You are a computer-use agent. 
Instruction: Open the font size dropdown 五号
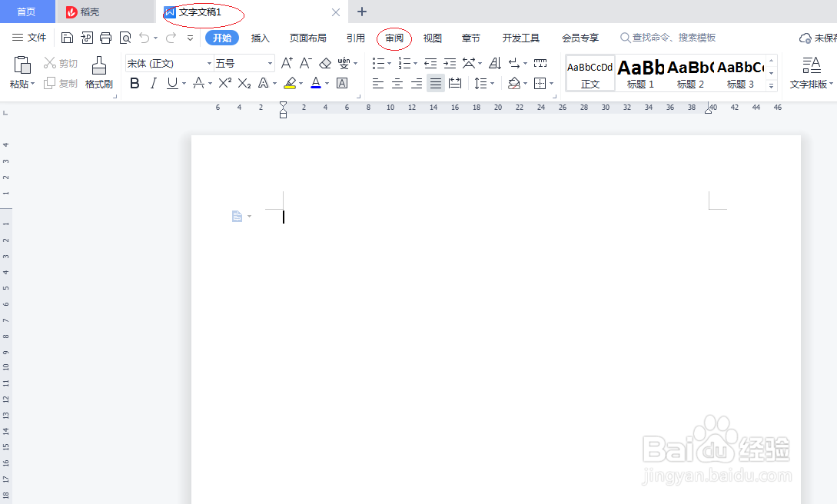click(270, 64)
